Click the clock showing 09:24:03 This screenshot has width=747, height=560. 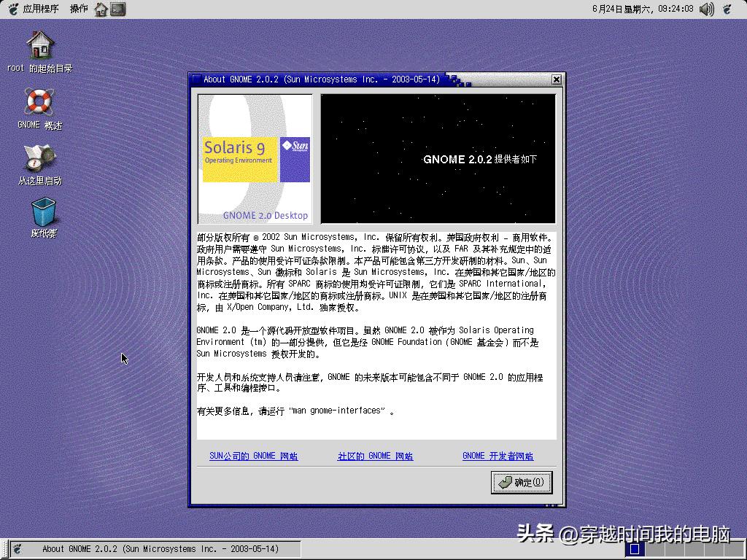tap(643, 9)
